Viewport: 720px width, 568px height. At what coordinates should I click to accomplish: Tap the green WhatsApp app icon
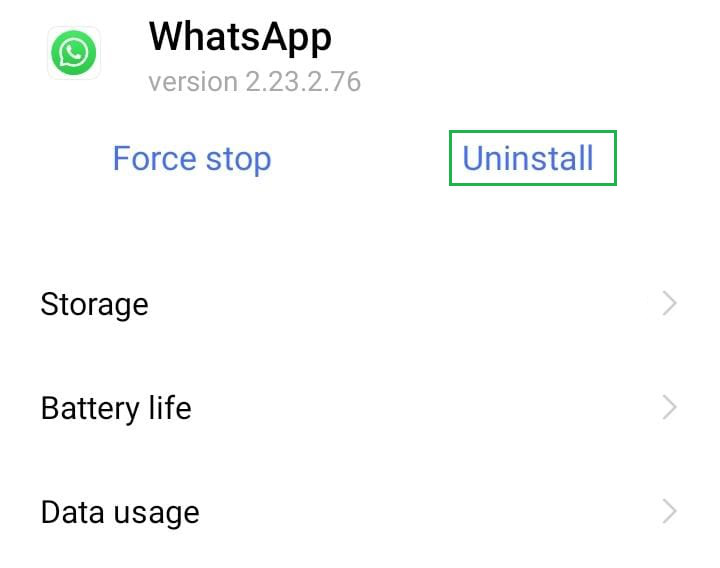[x=73, y=53]
